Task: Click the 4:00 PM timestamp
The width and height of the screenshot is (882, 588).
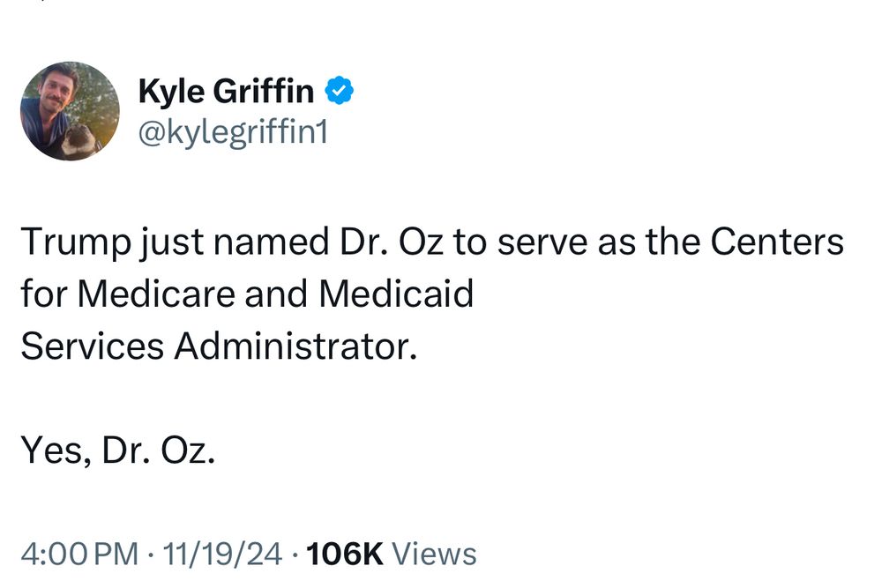Action: tap(79, 555)
